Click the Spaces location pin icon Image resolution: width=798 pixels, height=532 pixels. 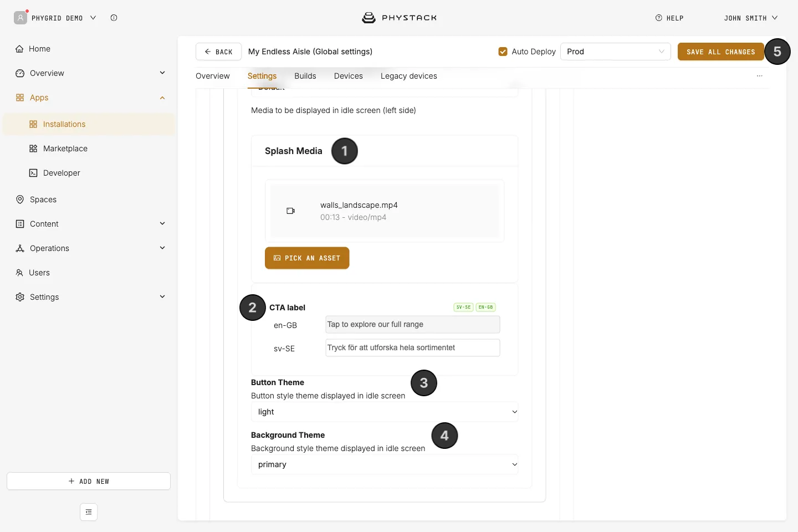click(x=20, y=199)
